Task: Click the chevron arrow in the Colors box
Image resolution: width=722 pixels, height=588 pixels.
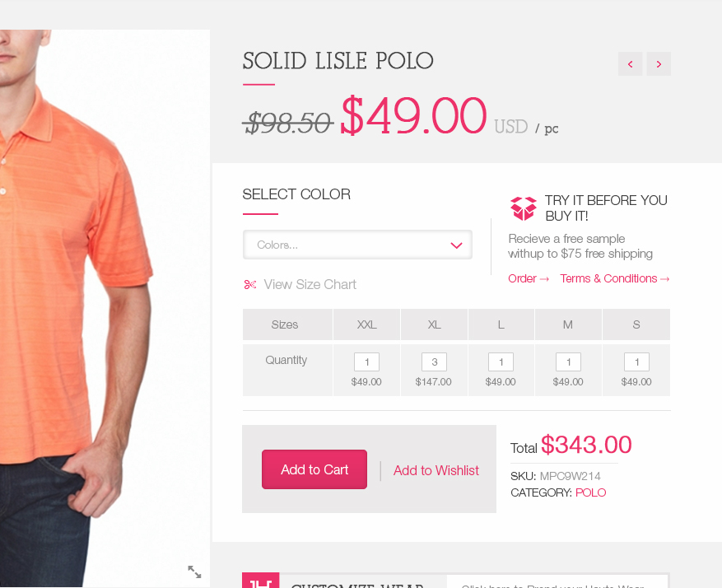Action: point(456,245)
